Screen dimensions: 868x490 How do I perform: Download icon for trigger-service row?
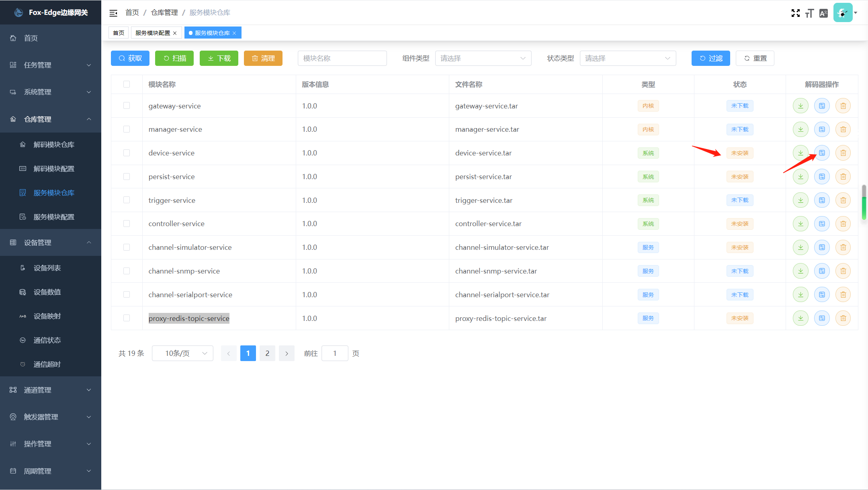click(800, 200)
